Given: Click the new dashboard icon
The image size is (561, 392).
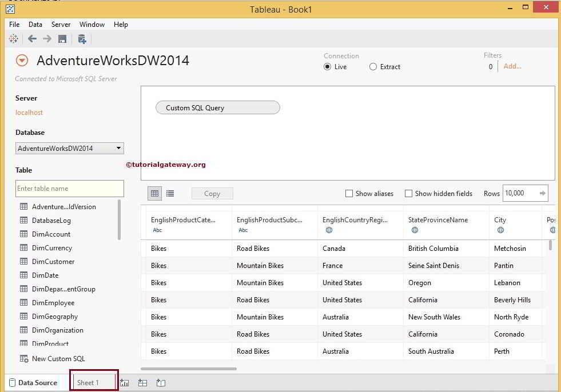Looking at the screenshot, I should pyautogui.click(x=143, y=383).
